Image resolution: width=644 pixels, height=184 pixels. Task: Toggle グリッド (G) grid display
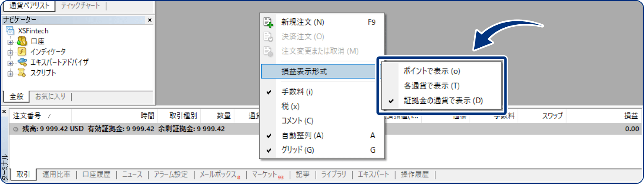322,150
